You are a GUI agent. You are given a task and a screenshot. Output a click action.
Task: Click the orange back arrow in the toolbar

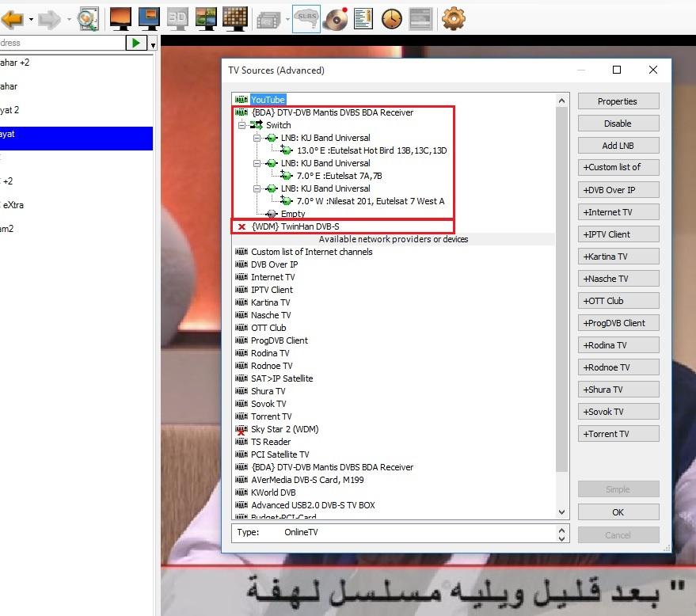[x=13, y=20]
